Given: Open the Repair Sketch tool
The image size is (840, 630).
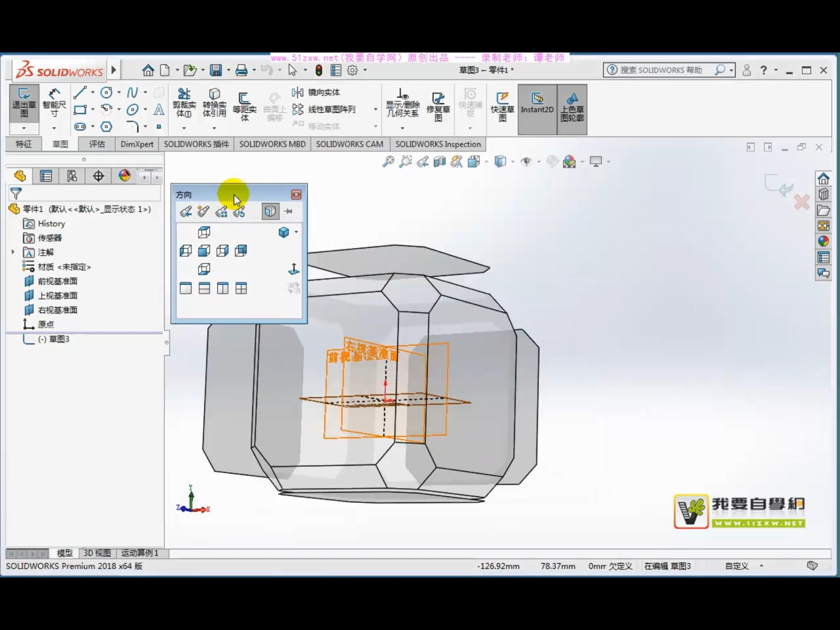Looking at the screenshot, I should (x=438, y=105).
